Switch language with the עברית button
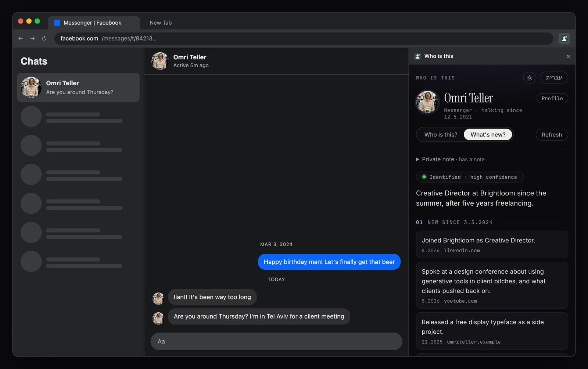Image resolution: width=588 pixels, height=369 pixels. coord(553,78)
